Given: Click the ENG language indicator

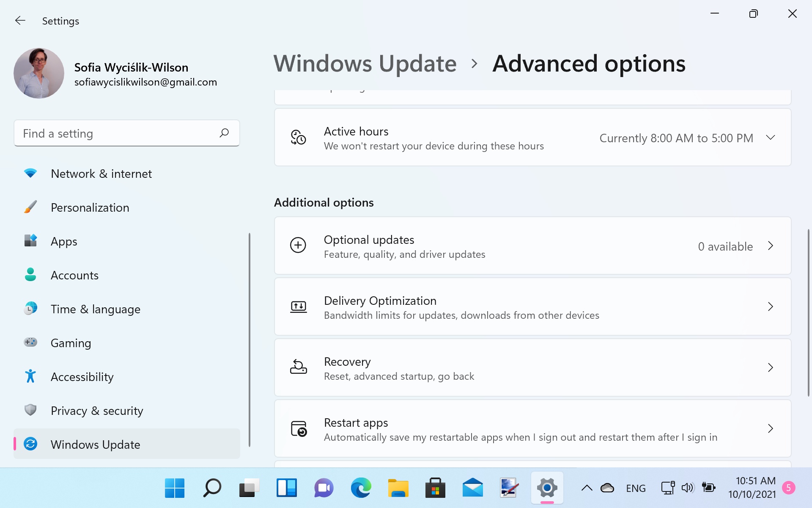Looking at the screenshot, I should click(636, 488).
